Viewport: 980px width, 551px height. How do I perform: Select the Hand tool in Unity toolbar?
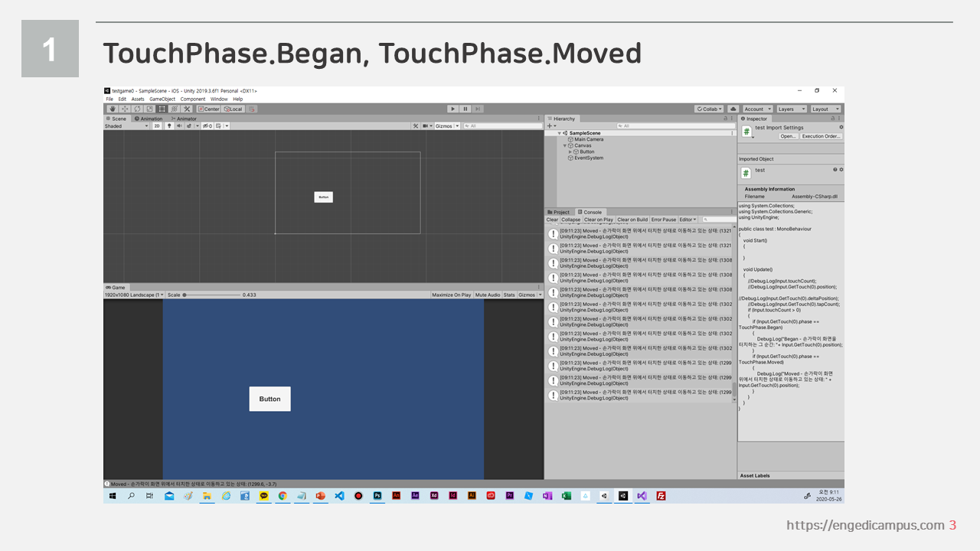[113, 109]
